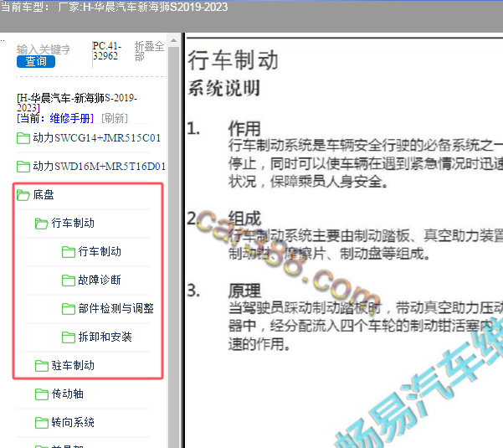Open the indented 行车制动 child page label
This screenshot has width=503, height=448.
point(100,251)
